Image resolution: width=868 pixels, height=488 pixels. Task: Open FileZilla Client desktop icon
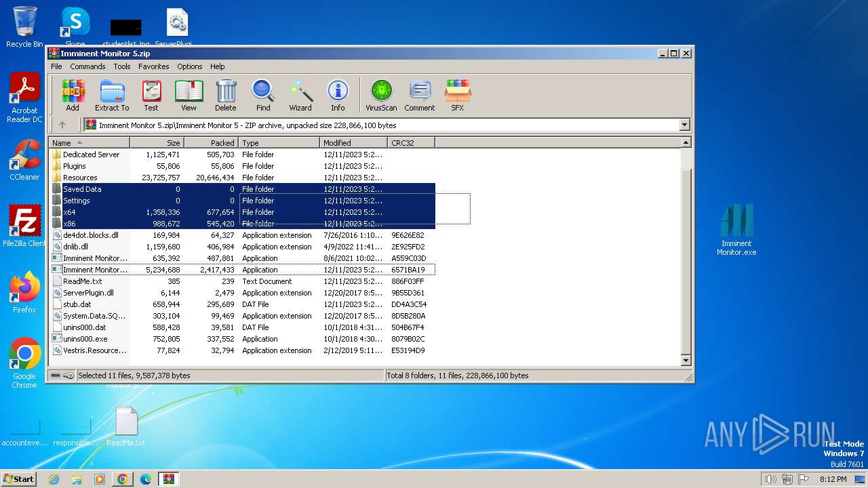pyautogui.click(x=24, y=226)
